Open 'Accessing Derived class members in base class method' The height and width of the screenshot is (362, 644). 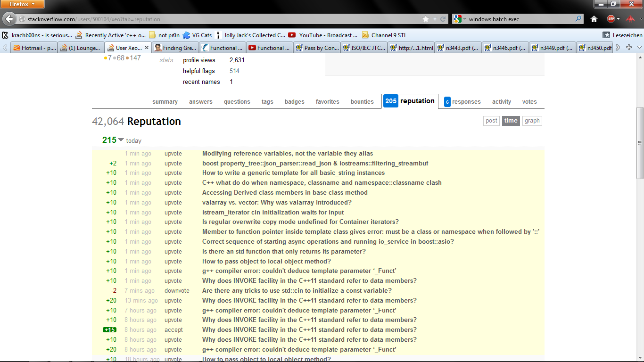285,193
